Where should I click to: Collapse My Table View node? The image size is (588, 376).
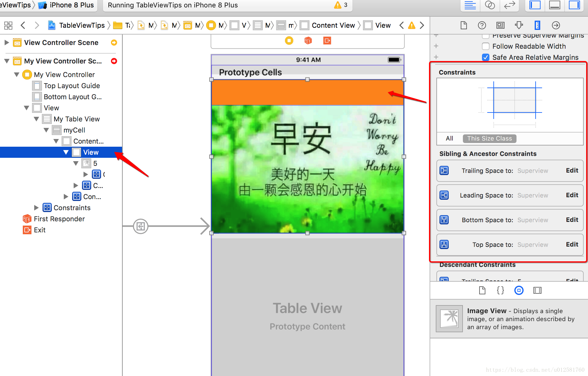pos(36,119)
